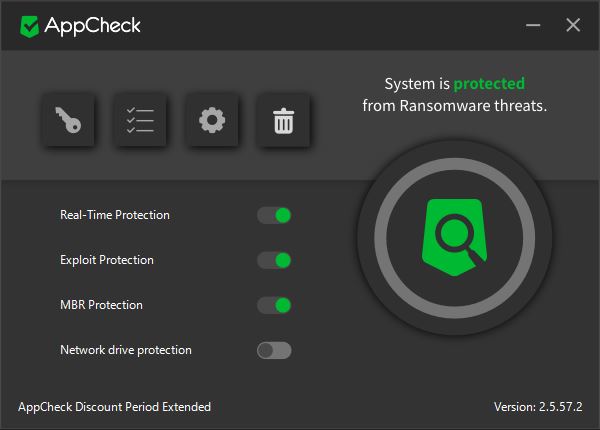Open the license key registration icon
The height and width of the screenshot is (430, 600).
click(68, 120)
